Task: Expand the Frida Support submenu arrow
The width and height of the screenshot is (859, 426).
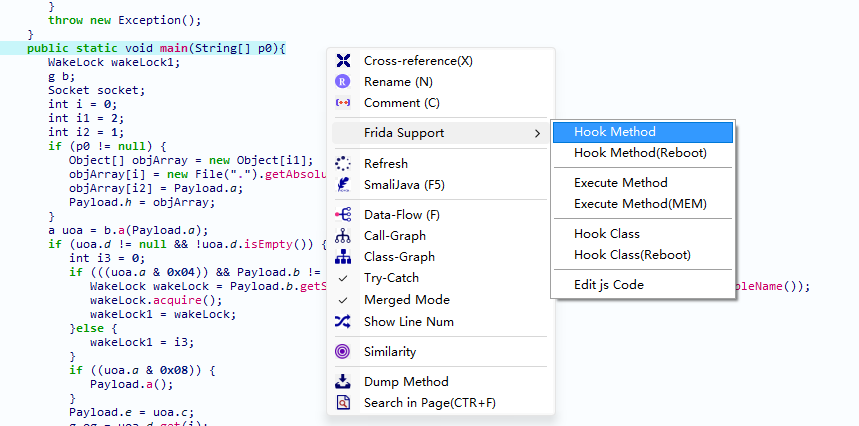Action: [x=537, y=133]
